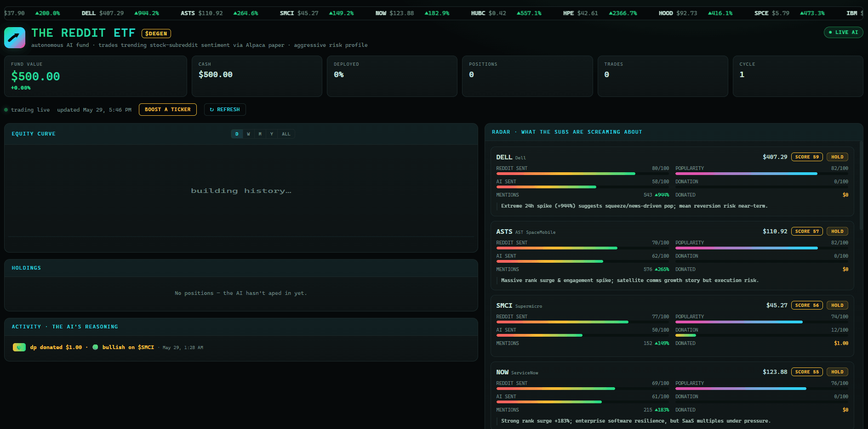Click the ASTS HOLD badge
Viewport: 868px width, 429px height.
pyautogui.click(x=837, y=231)
